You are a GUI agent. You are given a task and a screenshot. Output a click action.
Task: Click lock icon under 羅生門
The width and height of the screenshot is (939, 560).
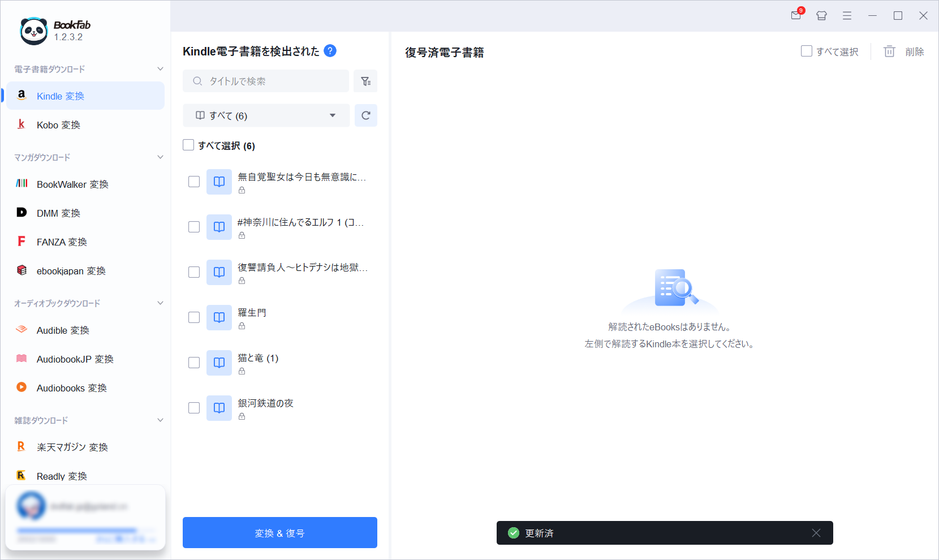(242, 326)
